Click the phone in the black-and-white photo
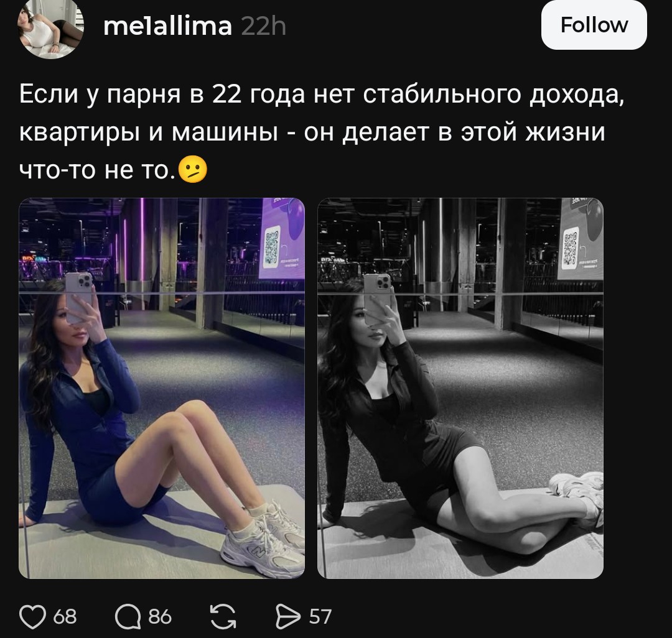Screen dimensions: 672x638 coord(377,298)
